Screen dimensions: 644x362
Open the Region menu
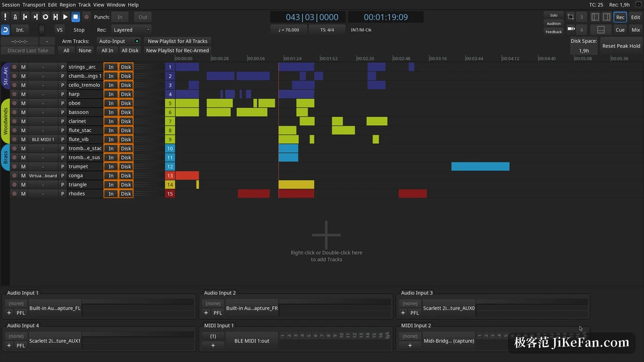pyautogui.click(x=68, y=5)
